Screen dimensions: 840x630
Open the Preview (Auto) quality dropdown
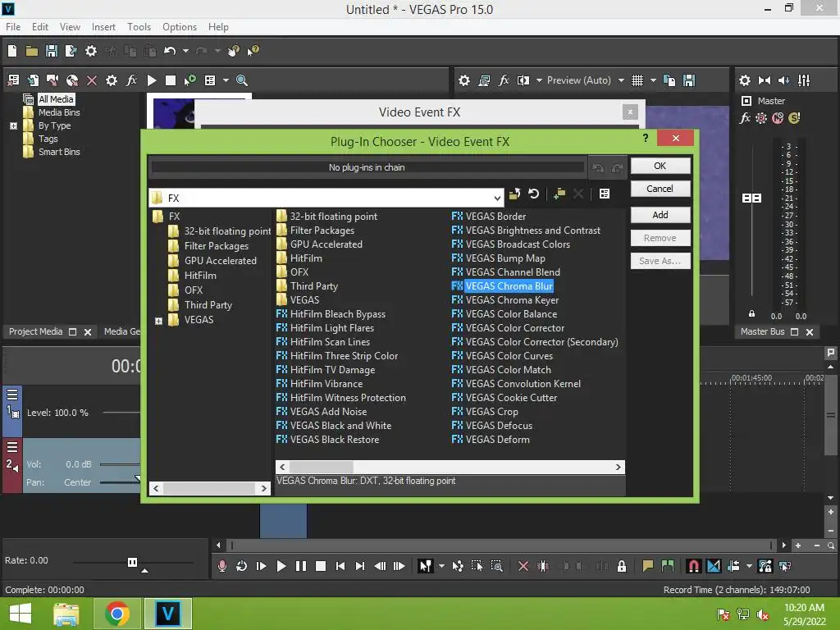point(621,80)
